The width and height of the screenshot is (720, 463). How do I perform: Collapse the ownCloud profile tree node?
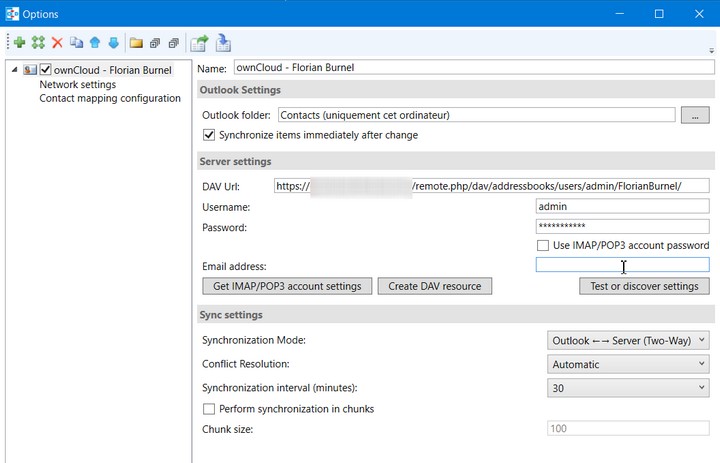pos(13,70)
